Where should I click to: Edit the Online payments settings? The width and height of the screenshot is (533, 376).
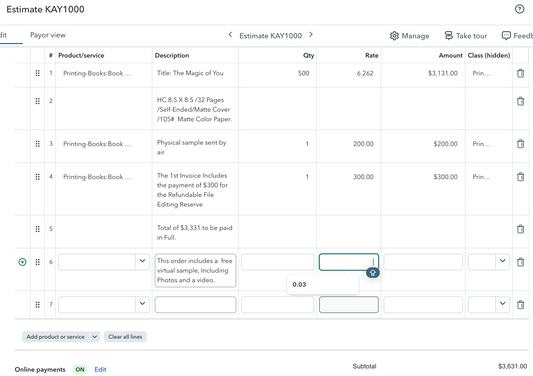[100, 370]
